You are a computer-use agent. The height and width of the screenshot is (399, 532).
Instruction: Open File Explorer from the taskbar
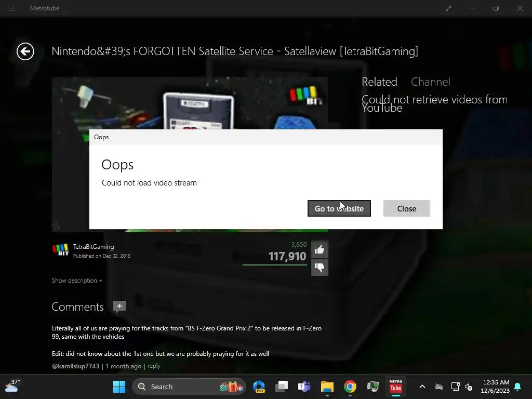[x=327, y=387]
